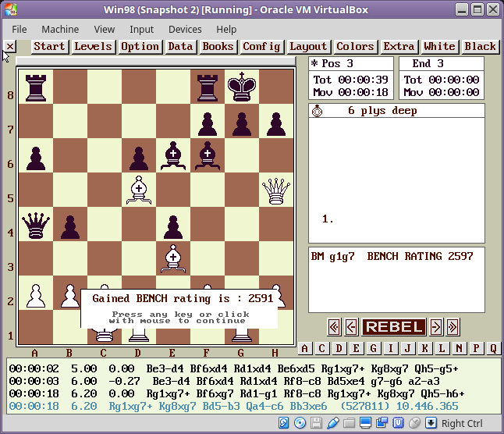Screen dimensions: 504x434
Task: Click the shared folders icon in status bar
Action: [x=349, y=423]
